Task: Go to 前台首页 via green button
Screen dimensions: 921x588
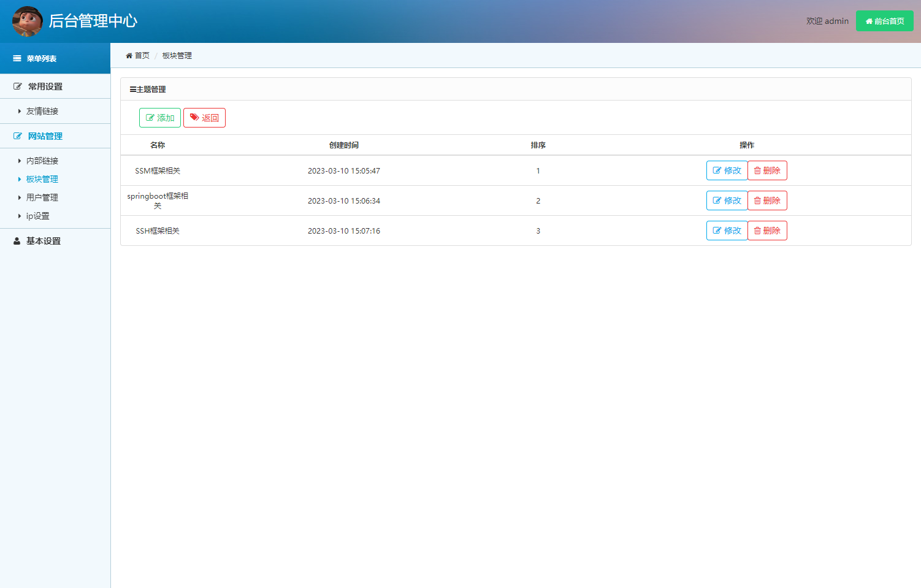Action: click(884, 21)
